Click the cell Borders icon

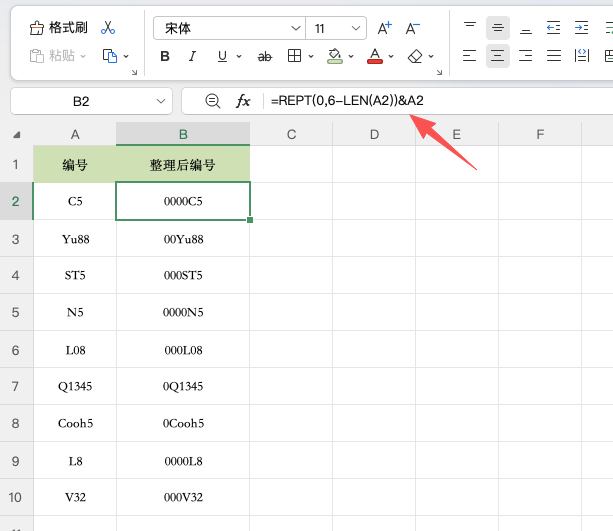point(294,56)
